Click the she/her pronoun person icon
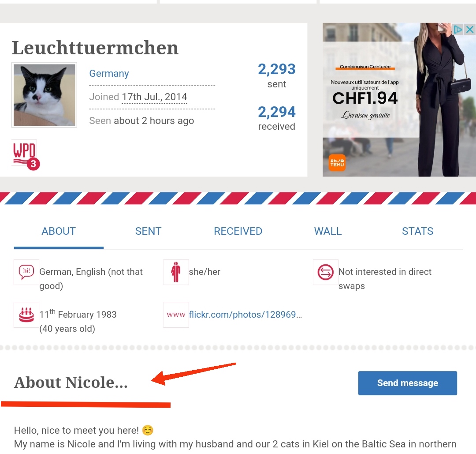 coord(176,272)
